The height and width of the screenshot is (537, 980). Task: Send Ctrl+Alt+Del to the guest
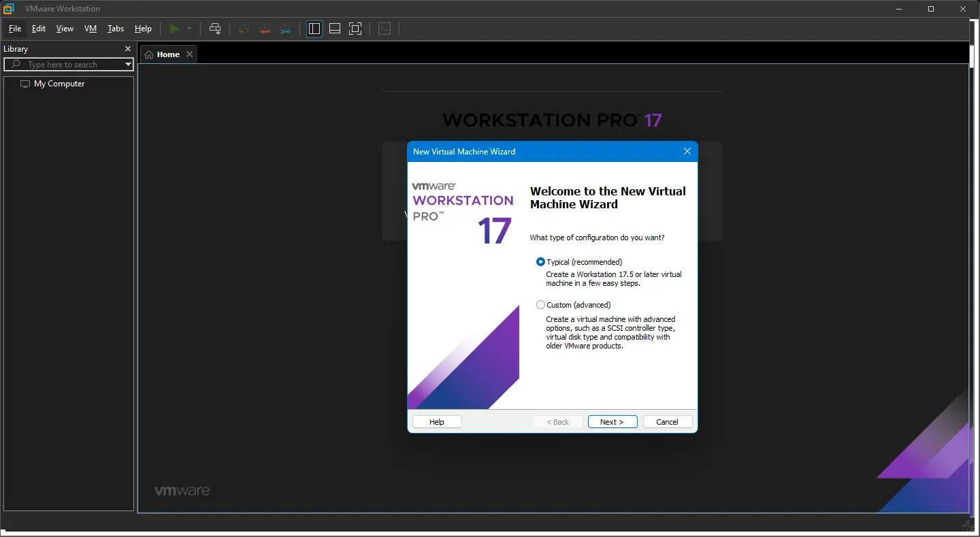click(x=215, y=29)
